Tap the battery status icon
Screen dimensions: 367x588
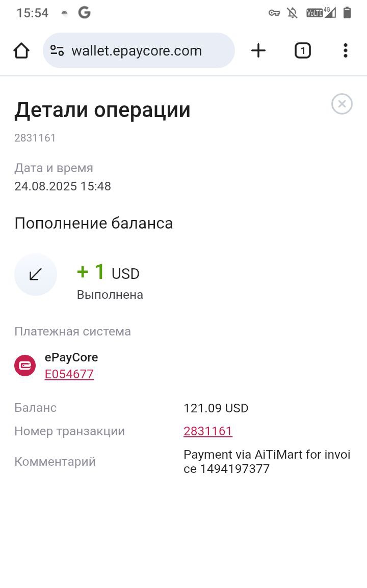pyautogui.click(x=347, y=13)
